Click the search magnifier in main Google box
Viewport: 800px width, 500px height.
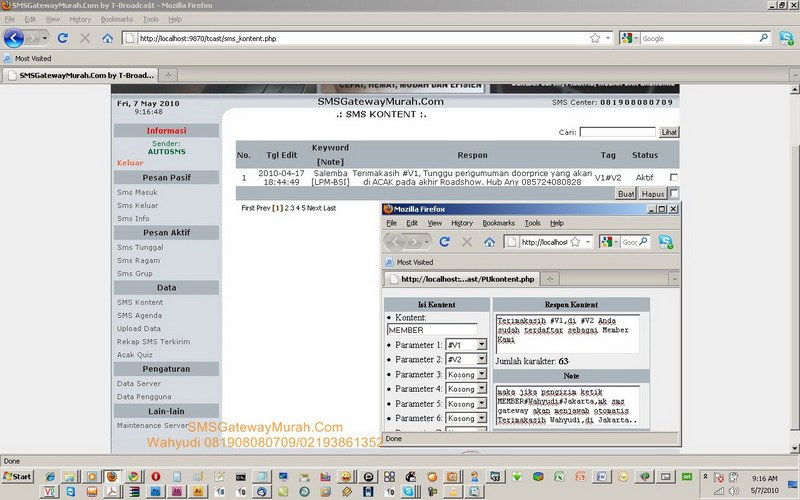coord(764,38)
